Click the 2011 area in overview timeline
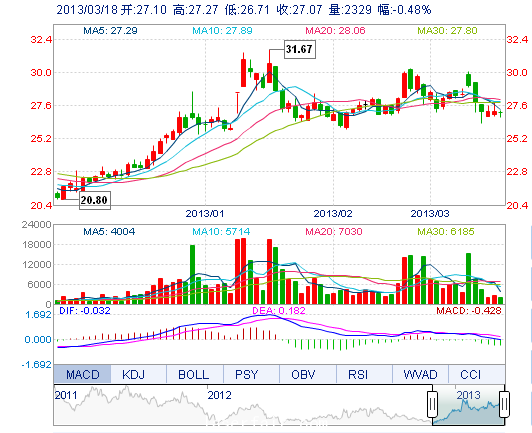532x433 pixels. (66, 395)
